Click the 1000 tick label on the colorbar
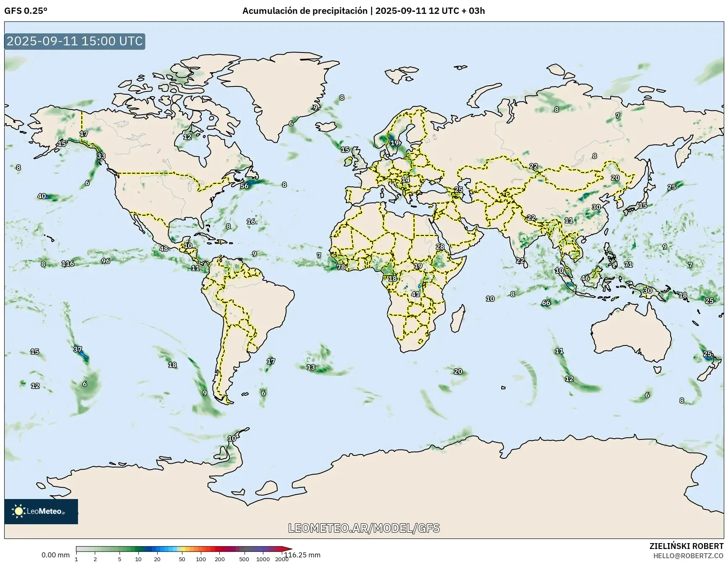The height and width of the screenshot is (562, 728). (263, 559)
